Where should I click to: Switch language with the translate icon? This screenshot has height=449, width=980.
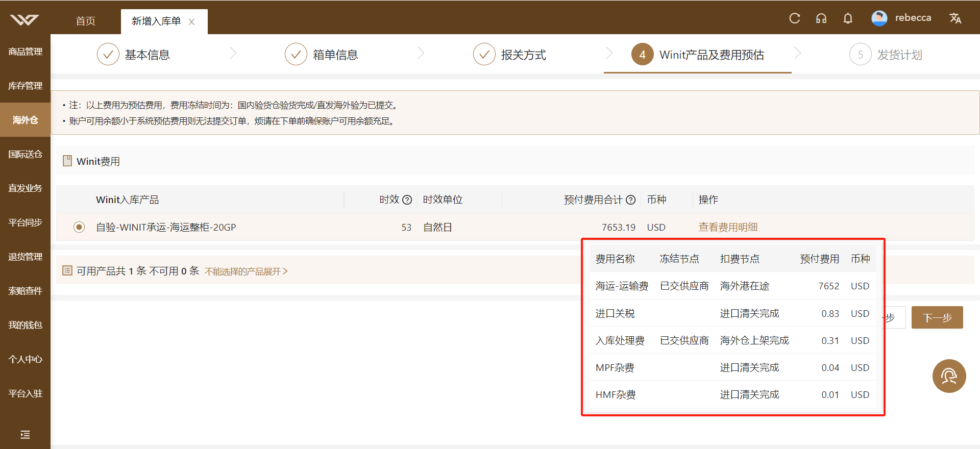coord(955,18)
